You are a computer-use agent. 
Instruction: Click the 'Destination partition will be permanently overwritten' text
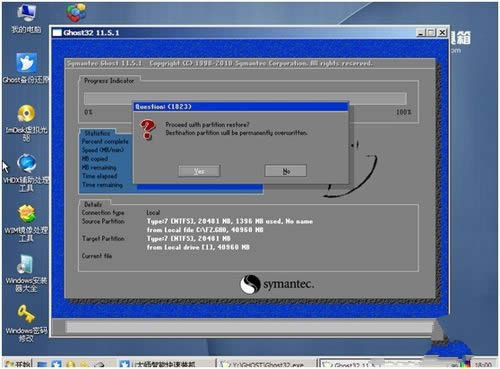point(236,133)
